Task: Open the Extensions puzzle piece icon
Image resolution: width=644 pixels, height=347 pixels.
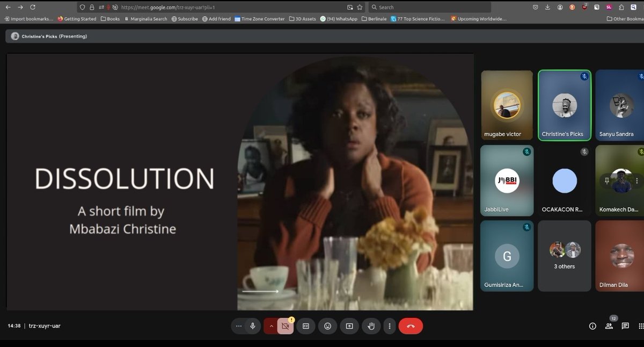Action: [621, 8]
